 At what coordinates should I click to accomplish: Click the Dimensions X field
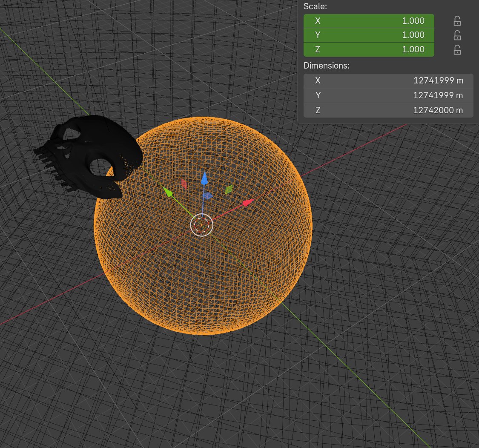point(388,80)
